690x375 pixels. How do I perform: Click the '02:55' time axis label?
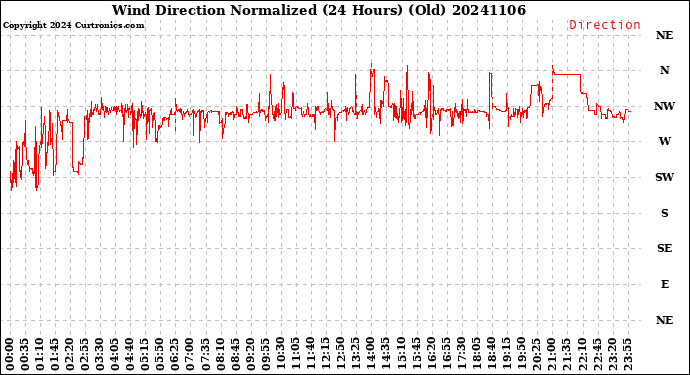[x=85, y=354]
